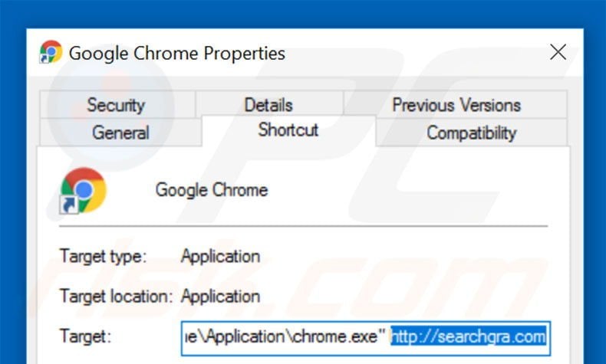Click the 'Target type:' label
This screenshot has height=364, width=606.
pyautogui.click(x=104, y=257)
